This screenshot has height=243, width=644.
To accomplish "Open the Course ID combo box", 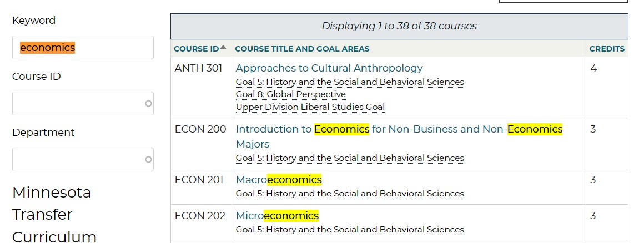I will click(x=83, y=103).
